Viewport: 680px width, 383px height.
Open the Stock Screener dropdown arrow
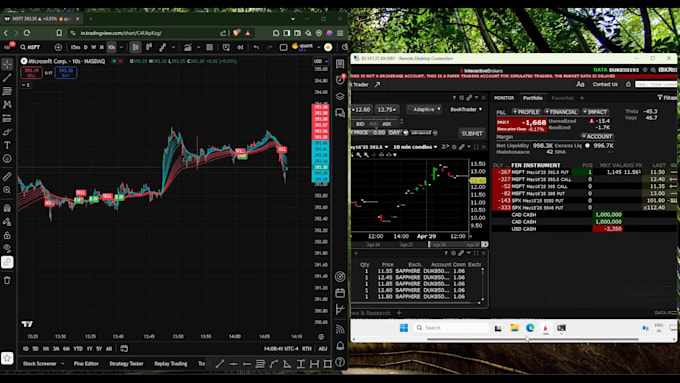62,363
